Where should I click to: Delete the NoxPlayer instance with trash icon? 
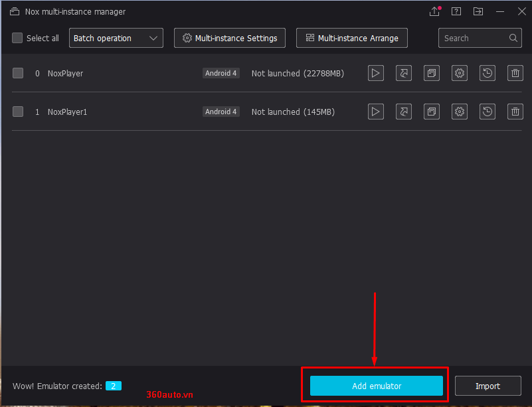click(x=515, y=73)
